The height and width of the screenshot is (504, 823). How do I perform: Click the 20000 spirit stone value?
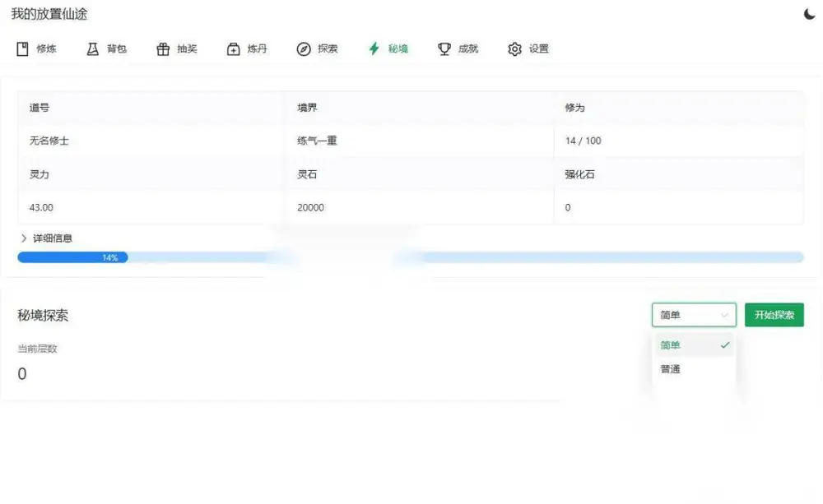[x=310, y=208]
